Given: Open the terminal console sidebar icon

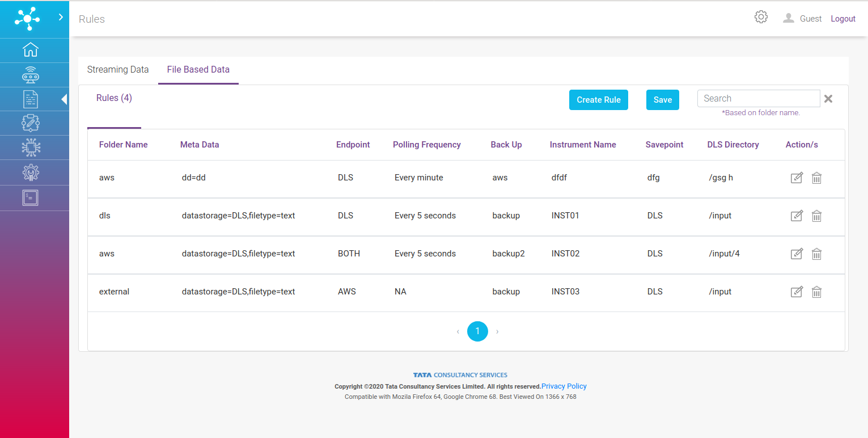Looking at the screenshot, I should point(30,197).
